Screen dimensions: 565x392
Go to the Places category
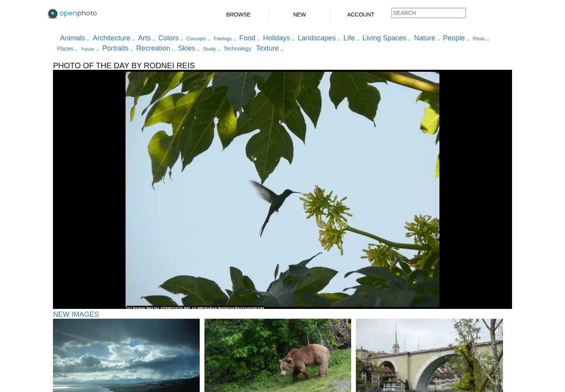pyautogui.click(x=65, y=49)
